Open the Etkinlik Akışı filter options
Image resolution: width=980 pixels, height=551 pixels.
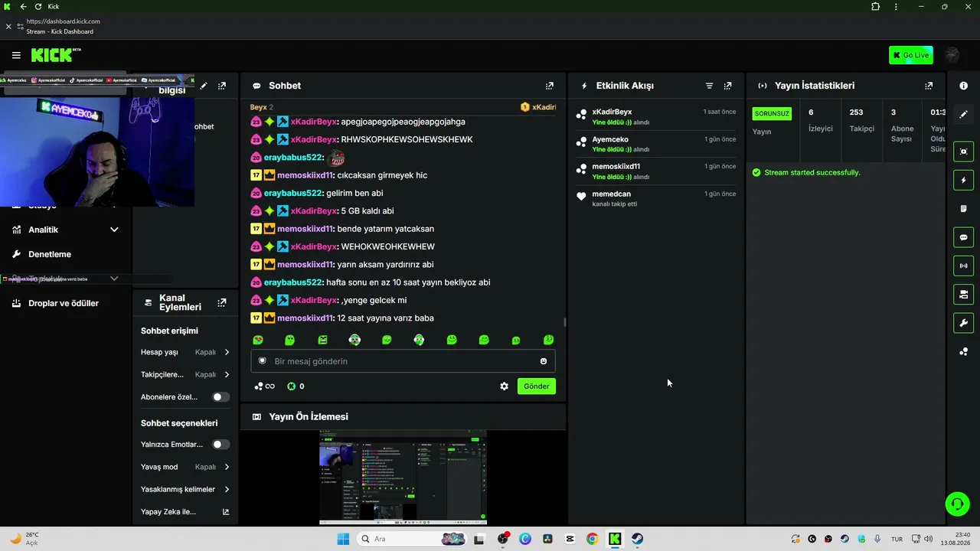pos(709,86)
